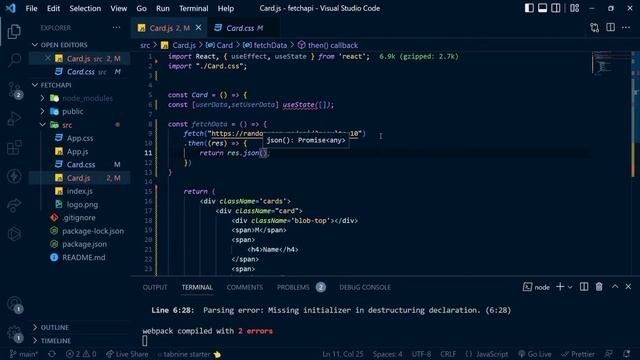Open editor more actions ellipsis
The width and height of the screenshot is (640, 360).
(626, 28)
